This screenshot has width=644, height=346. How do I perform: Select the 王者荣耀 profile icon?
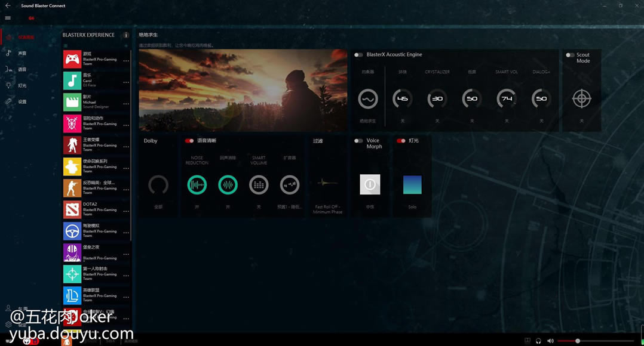72,145
